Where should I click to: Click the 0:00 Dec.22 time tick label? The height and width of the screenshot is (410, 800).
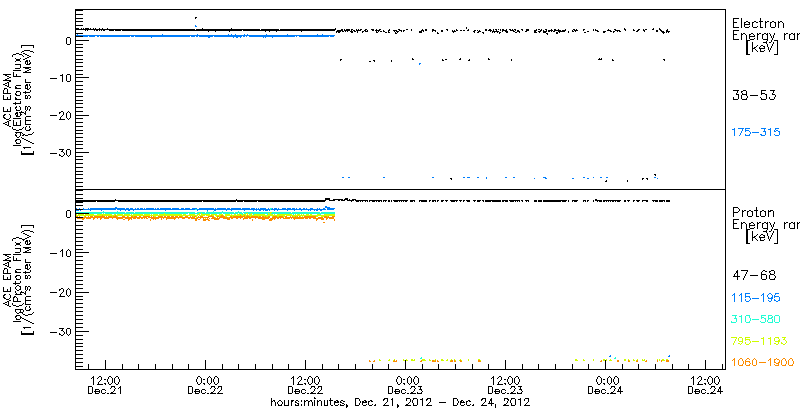click(x=205, y=386)
